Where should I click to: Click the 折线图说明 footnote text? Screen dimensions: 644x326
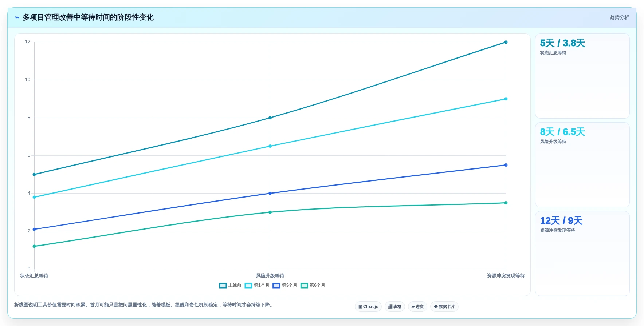pos(144,305)
